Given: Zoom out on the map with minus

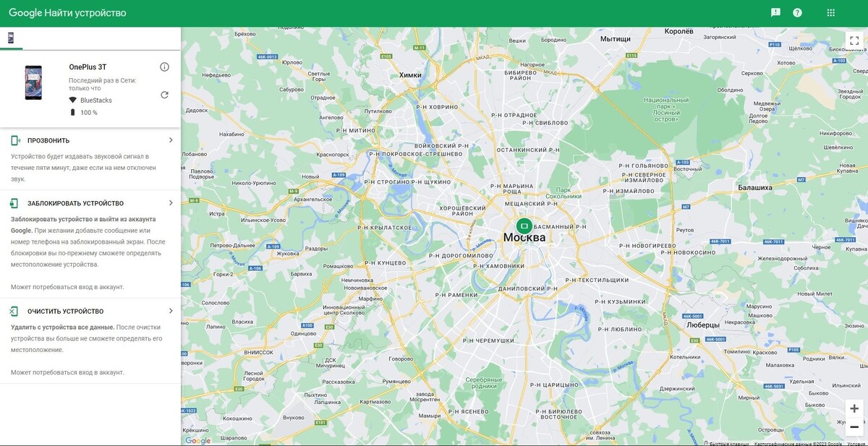Looking at the screenshot, I should (854, 426).
